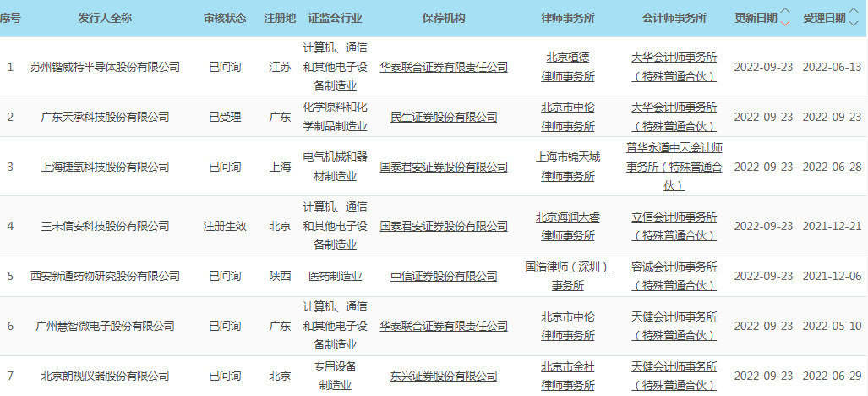Open 上海市锦天城律师事务所 link
This screenshot has height=396, width=868.
tap(568, 167)
